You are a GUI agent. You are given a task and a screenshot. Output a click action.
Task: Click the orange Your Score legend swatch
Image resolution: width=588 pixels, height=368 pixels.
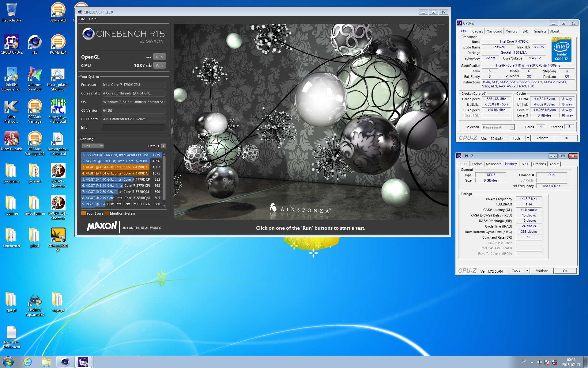[83, 213]
